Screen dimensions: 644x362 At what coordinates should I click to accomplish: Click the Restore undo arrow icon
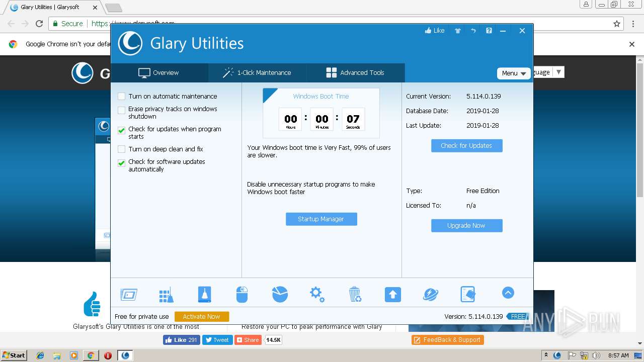pos(473,31)
